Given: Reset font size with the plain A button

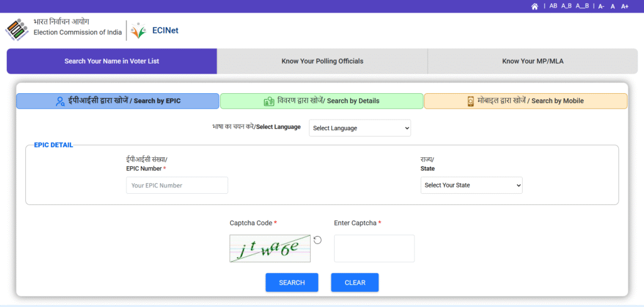Looking at the screenshot, I should [613, 6].
